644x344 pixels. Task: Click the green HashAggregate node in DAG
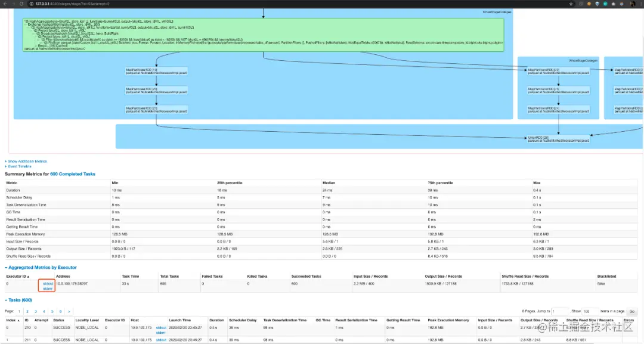pyautogui.click(x=264, y=35)
